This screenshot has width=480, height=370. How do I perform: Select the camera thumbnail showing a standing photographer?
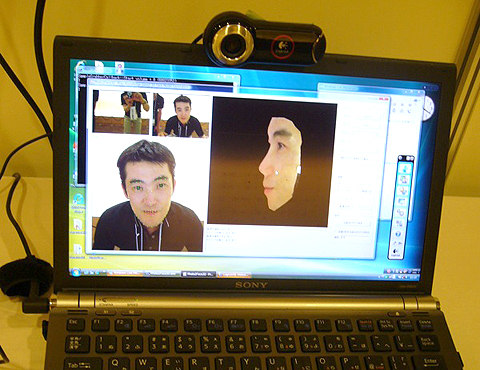click(x=121, y=112)
